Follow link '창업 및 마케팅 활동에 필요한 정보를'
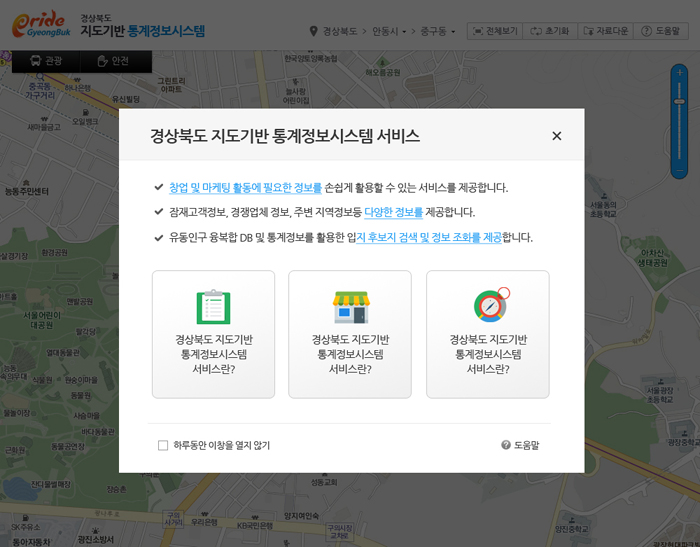The height and width of the screenshot is (547, 700). click(245, 188)
